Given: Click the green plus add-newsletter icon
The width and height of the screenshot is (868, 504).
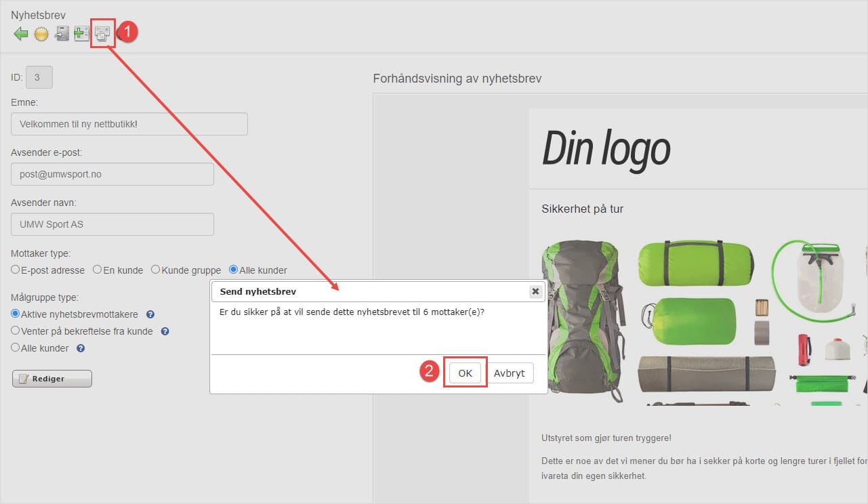Looking at the screenshot, I should pyautogui.click(x=81, y=34).
